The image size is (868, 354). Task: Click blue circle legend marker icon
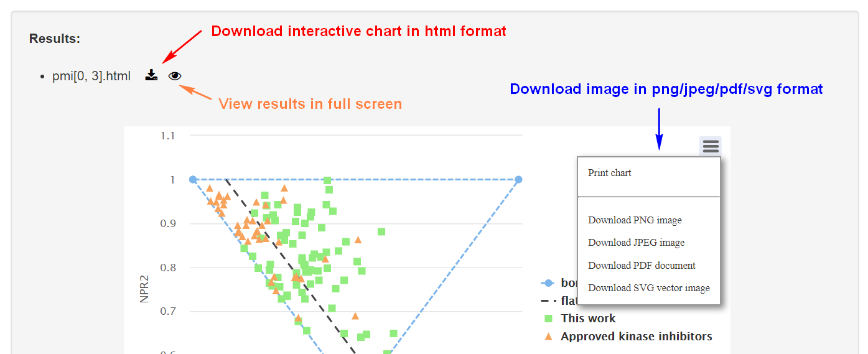click(x=548, y=283)
